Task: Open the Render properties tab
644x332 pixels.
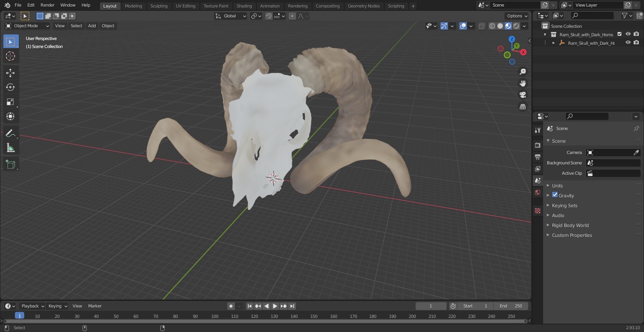Action: pos(537,145)
